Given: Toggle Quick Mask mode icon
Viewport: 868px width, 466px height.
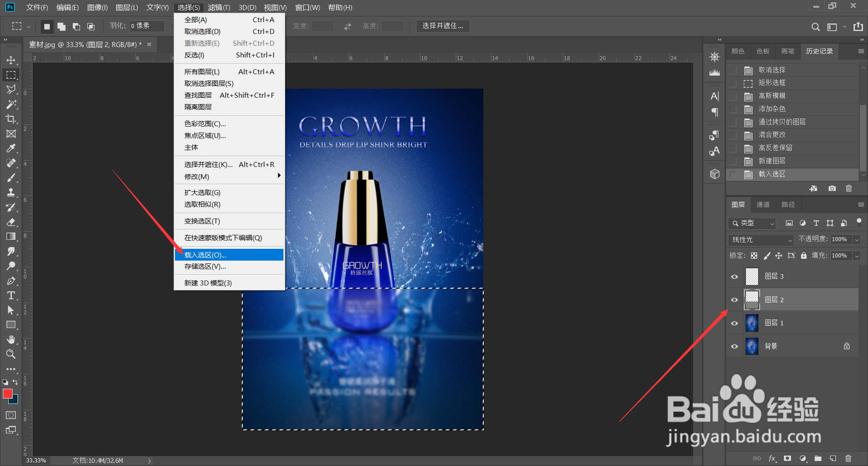Looking at the screenshot, I should 11,415.
